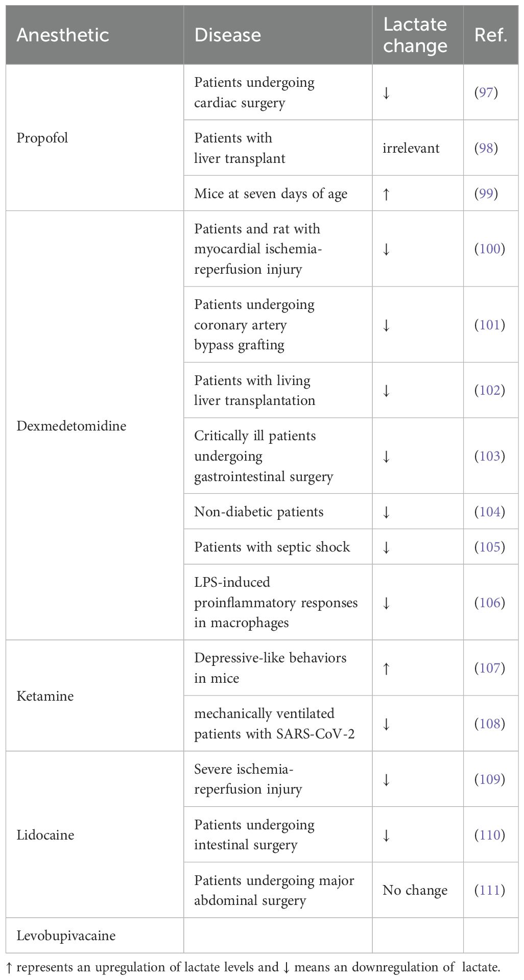Image resolution: width=524 pixels, height=980 pixels.
Task: Click citation 111 link
Action: tap(489, 890)
